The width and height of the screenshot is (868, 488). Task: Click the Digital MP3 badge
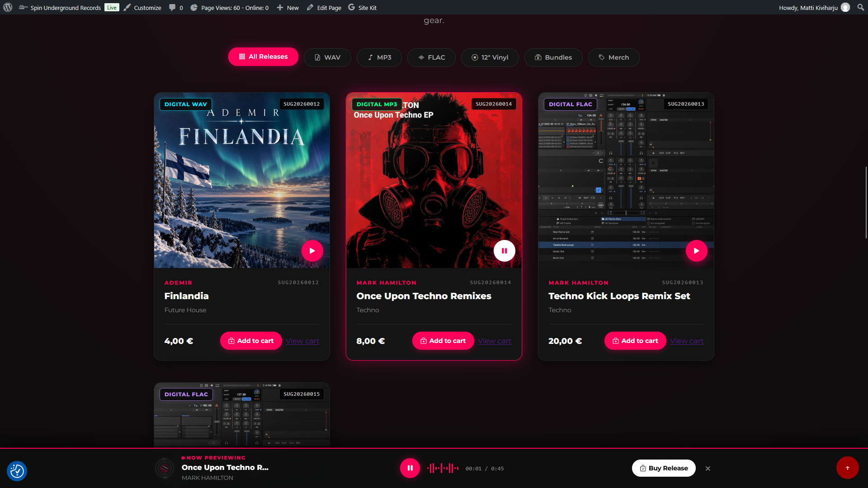point(377,104)
